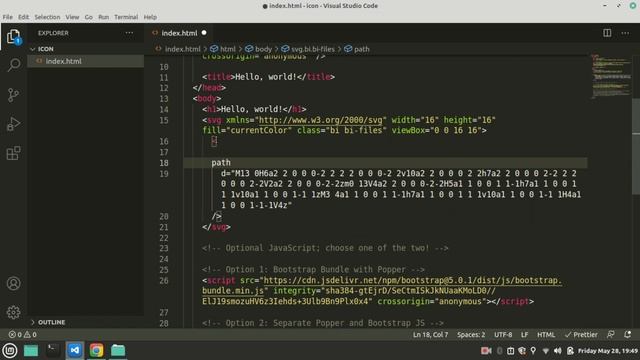Click the index.html breadcrumb
This screenshot has height=360, width=640.
click(182, 49)
